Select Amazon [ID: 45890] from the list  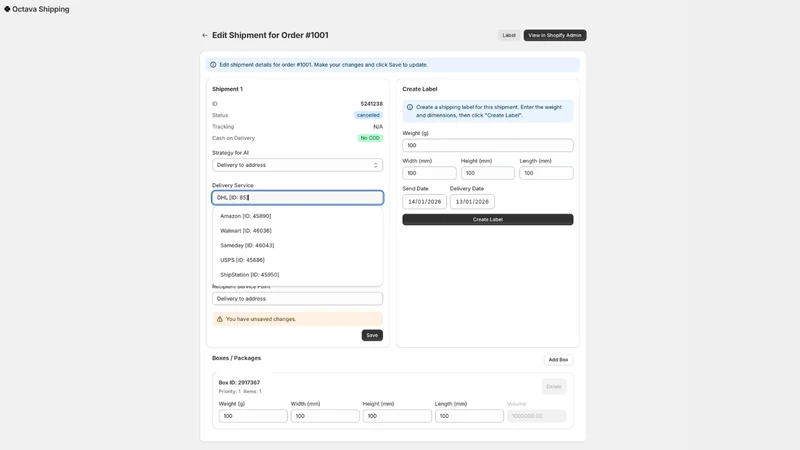(x=297, y=216)
